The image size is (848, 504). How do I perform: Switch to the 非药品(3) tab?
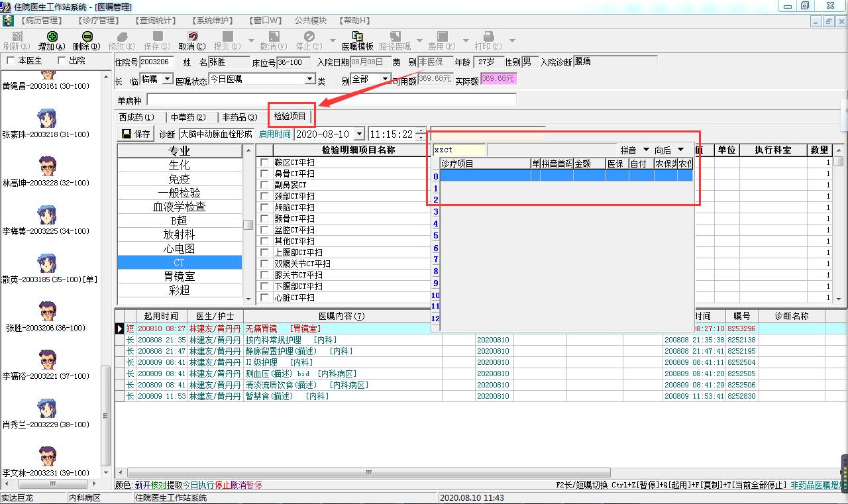239,117
